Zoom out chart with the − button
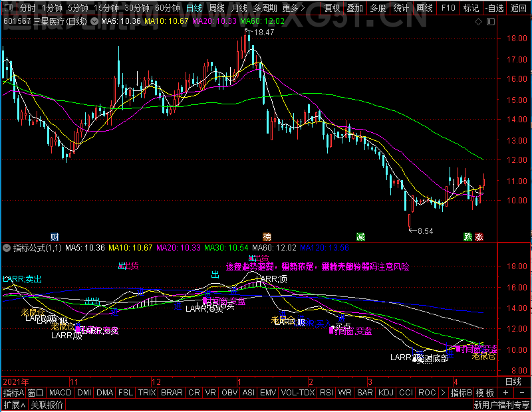The height and width of the screenshot is (412, 532). 522,393
